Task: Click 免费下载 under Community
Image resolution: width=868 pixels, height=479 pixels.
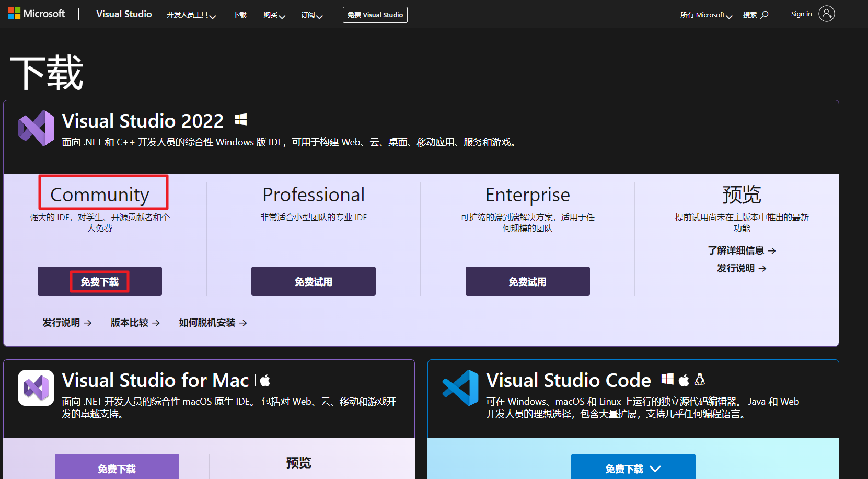Action: pyautogui.click(x=100, y=281)
